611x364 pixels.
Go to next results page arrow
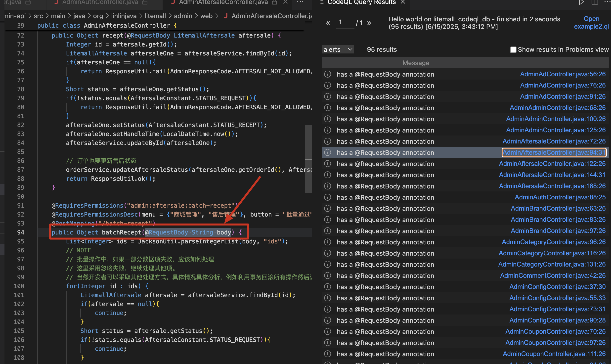tap(369, 23)
